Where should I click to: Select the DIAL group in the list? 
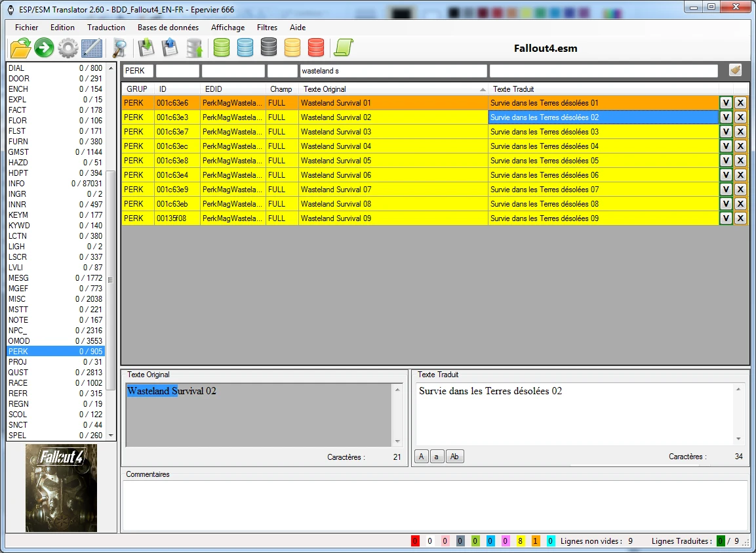56,68
